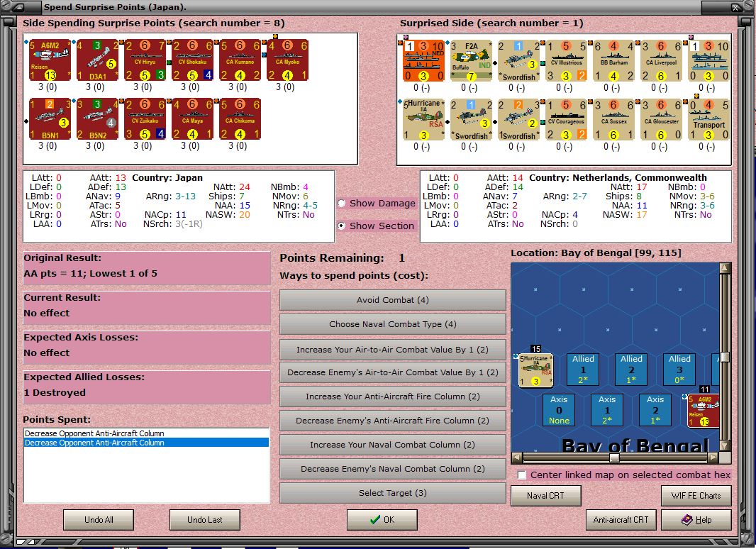756x549 pixels.
Task: Pick the BB Barham battleship counter
Action: tap(613, 61)
